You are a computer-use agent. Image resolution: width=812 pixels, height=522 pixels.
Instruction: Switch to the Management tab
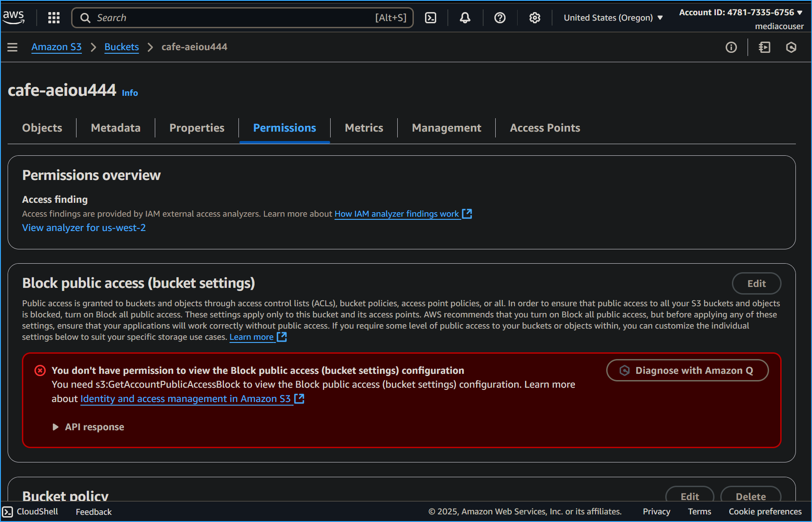pos(446,128)
